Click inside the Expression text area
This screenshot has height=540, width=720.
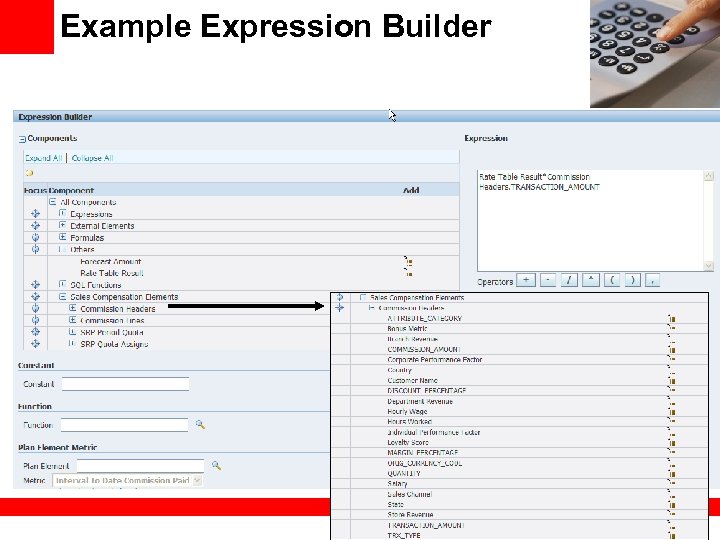[591, 221]
